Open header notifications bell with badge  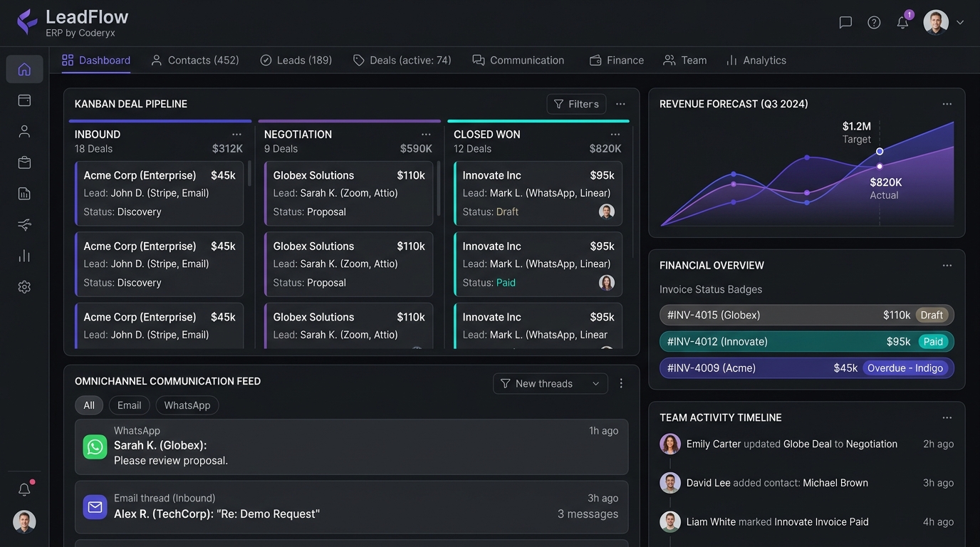(903, 22)
